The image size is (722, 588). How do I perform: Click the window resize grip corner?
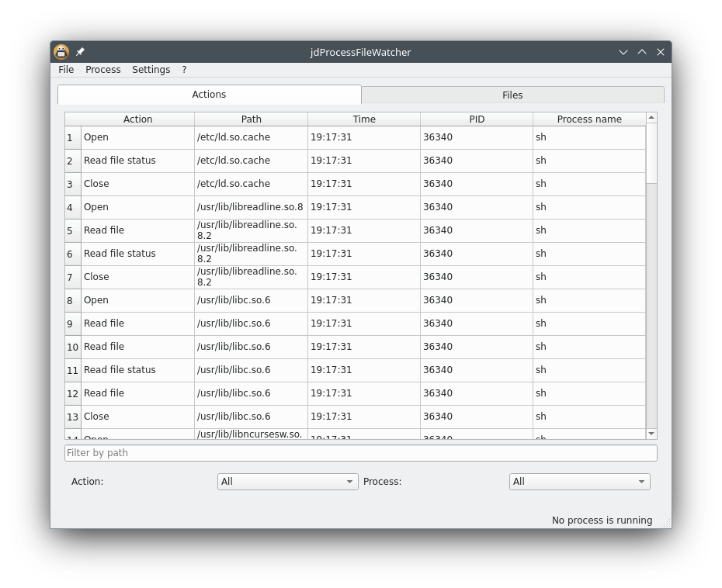[666, 523]
